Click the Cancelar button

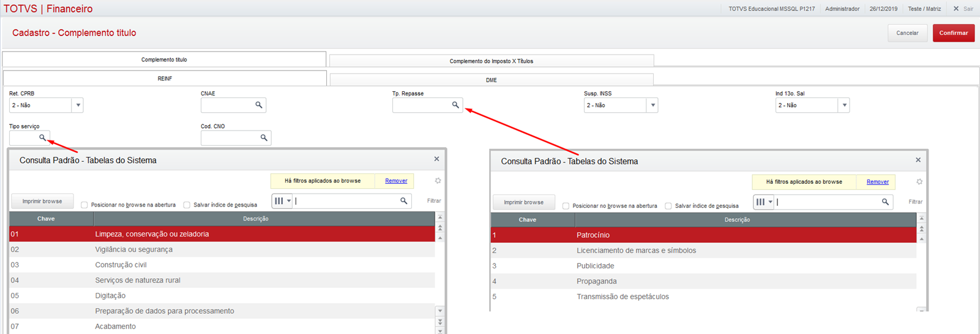907,33
